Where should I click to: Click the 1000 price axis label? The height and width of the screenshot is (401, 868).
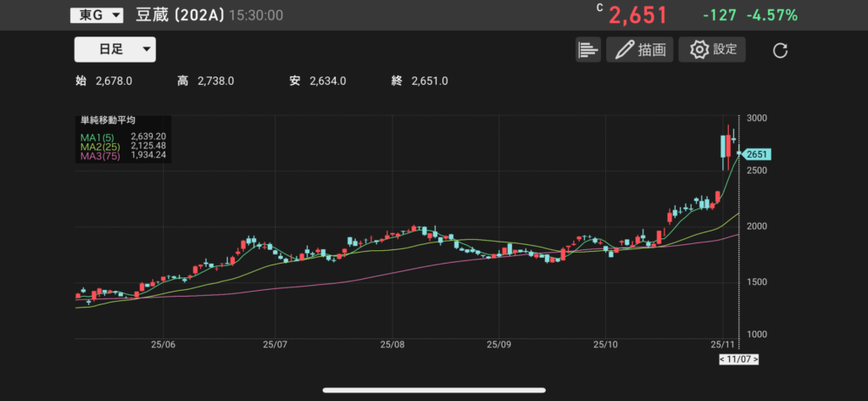click(757, 335)
